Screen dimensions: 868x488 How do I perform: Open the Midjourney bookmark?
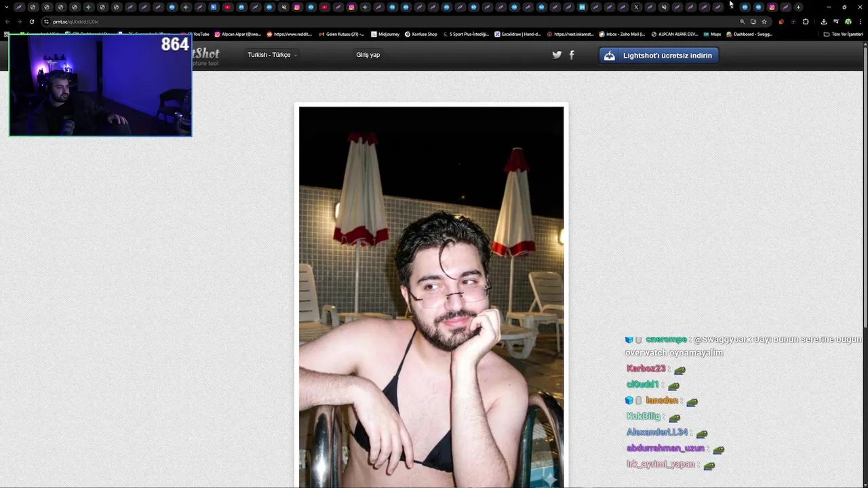[x=385, y=34]
